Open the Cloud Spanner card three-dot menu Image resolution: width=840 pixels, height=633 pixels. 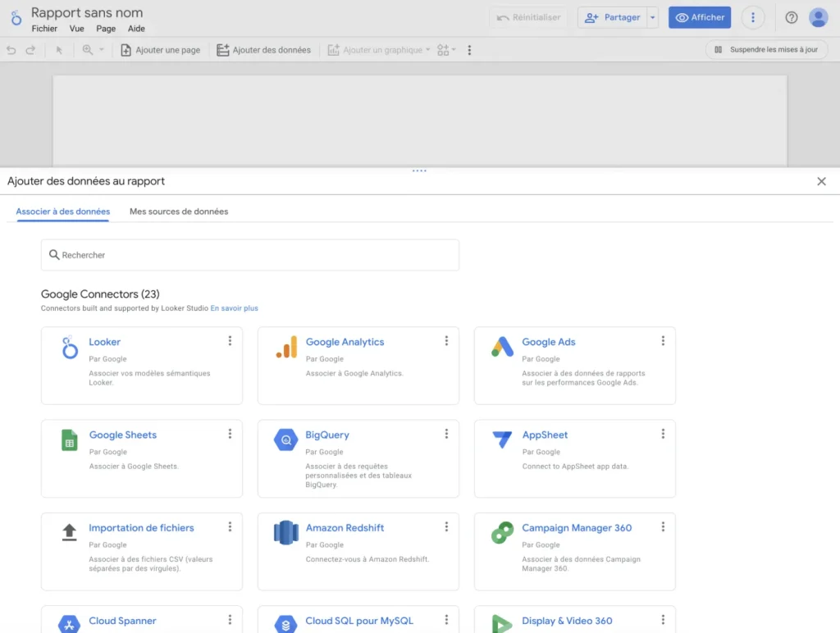(230, 620)
